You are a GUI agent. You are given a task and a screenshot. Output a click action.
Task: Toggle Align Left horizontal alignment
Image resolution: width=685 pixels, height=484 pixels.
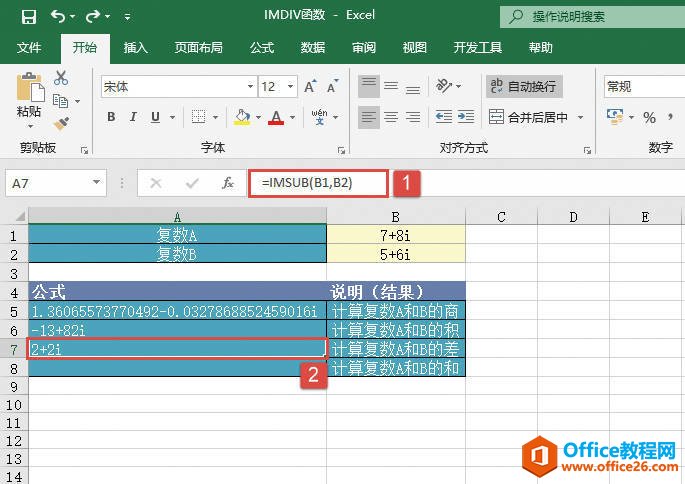[369, 117]
